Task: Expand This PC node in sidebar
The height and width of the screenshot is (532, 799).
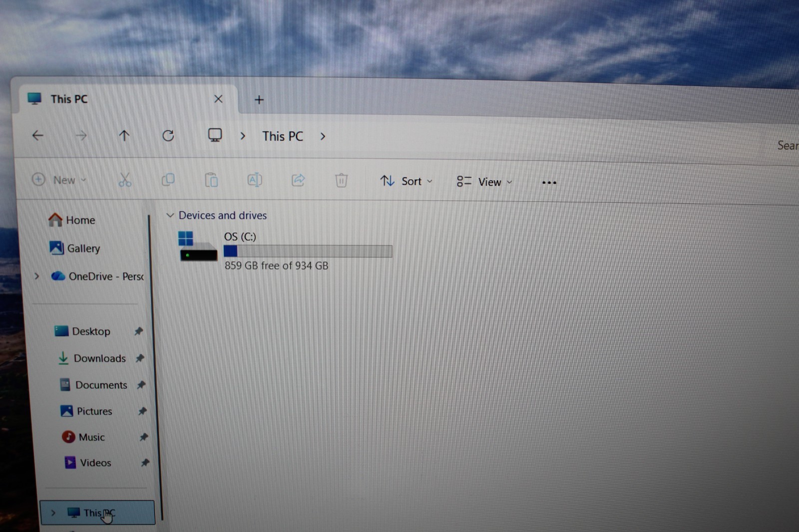Action: pyautogui.click(x=53, y=513)
